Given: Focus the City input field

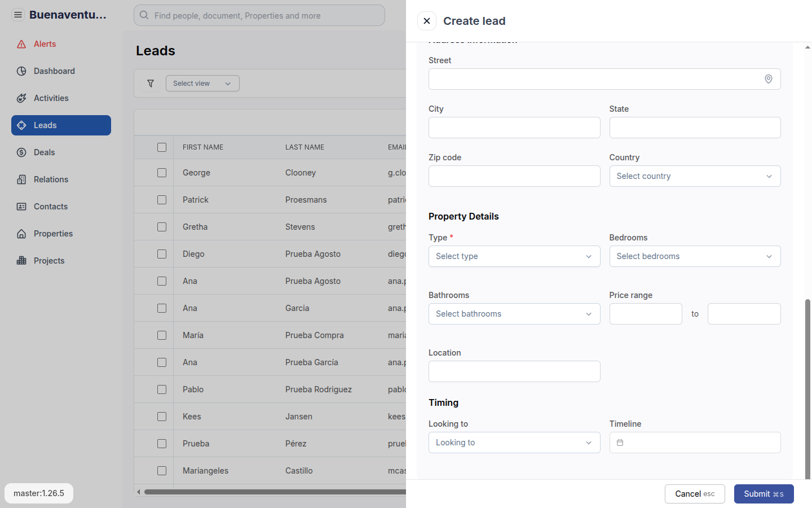Looking at the screenshot, I should (514, 128).
